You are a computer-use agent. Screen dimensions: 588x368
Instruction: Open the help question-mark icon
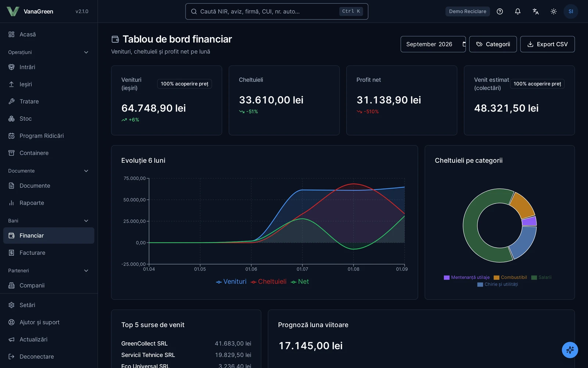click(500, 11)
